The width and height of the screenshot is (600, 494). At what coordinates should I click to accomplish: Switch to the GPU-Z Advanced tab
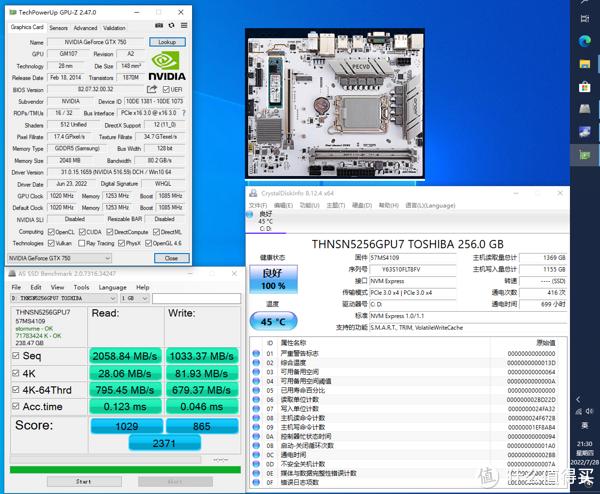click(85, 28)
